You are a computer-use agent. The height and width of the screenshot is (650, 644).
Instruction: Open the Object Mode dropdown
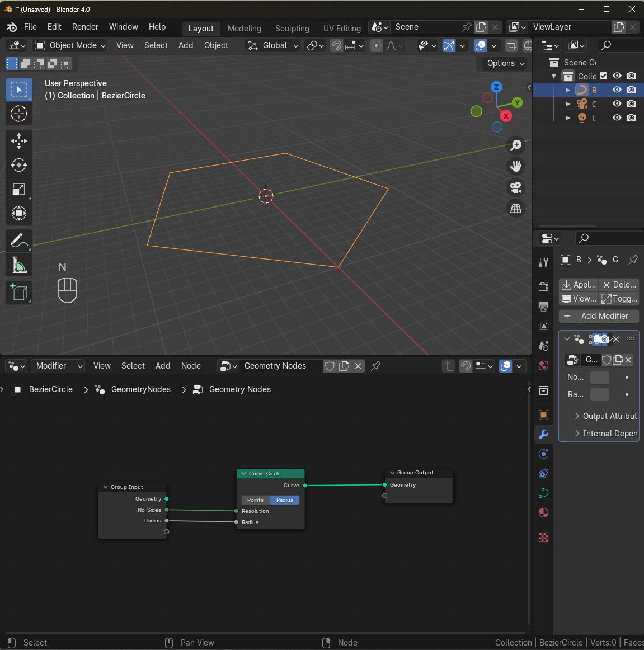70,45
